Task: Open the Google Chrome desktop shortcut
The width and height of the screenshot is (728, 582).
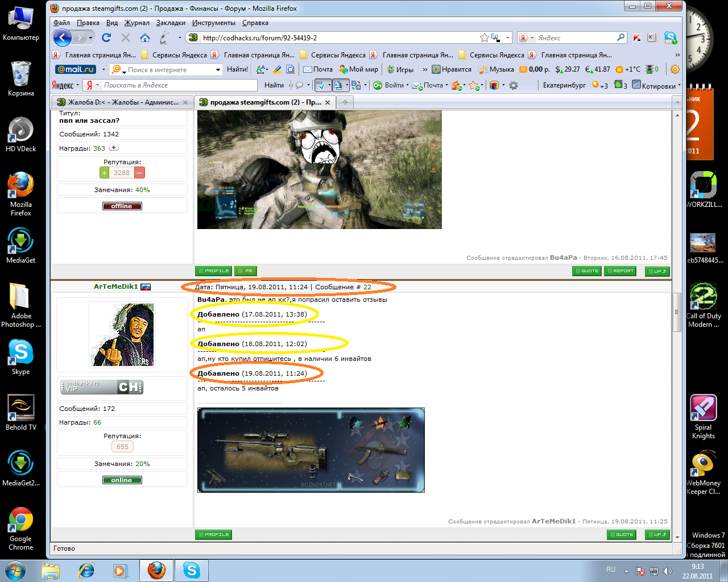Action: pyautogui.click(x=20, y=529)
